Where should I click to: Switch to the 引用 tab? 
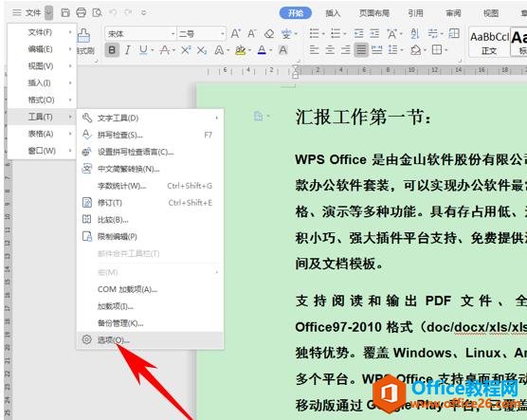(x=415, y=13)
